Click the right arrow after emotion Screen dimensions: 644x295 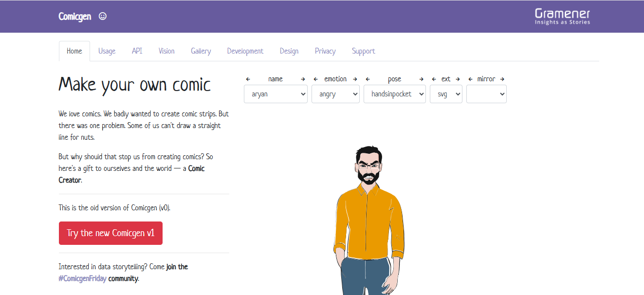point(355,79)
